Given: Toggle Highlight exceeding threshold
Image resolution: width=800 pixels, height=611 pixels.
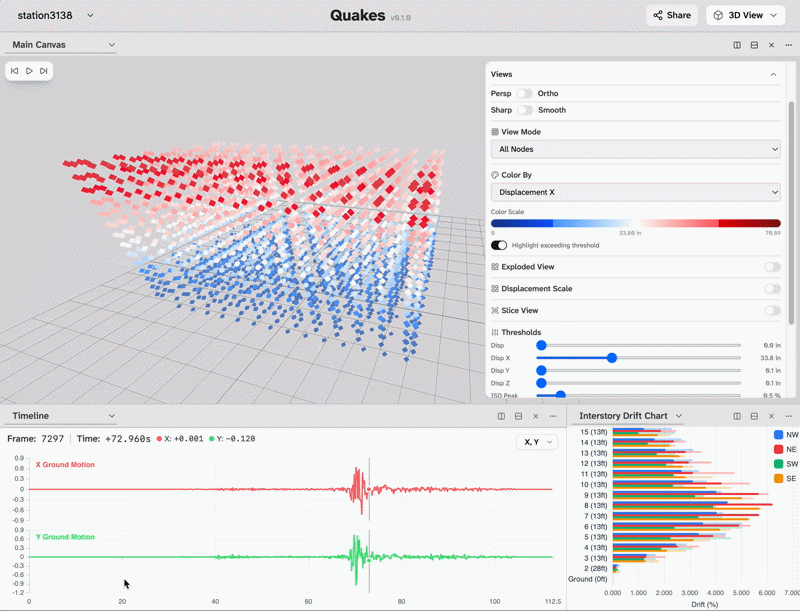Looking at the screenshot, I should pyautogui.click(x=499, y=245).
